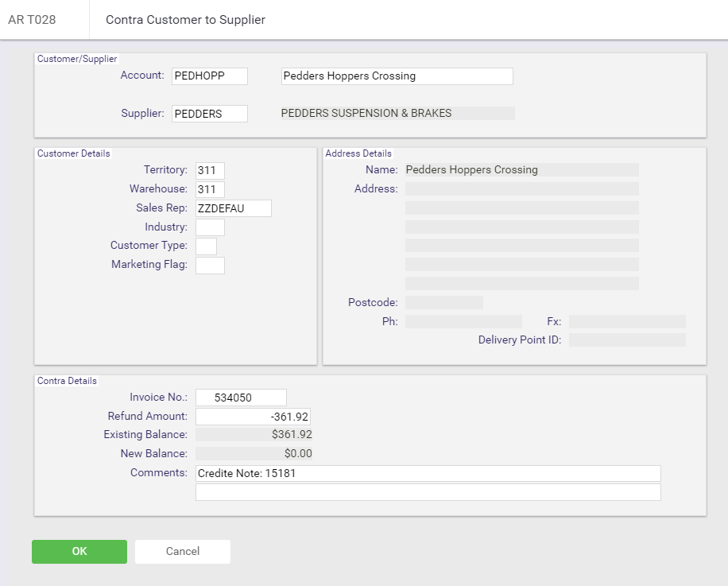Image resolution: width=728 pixels, height=586 pixels.
Task: Select the Pedders Hoppers Crossing account name field
Action: 397,76
